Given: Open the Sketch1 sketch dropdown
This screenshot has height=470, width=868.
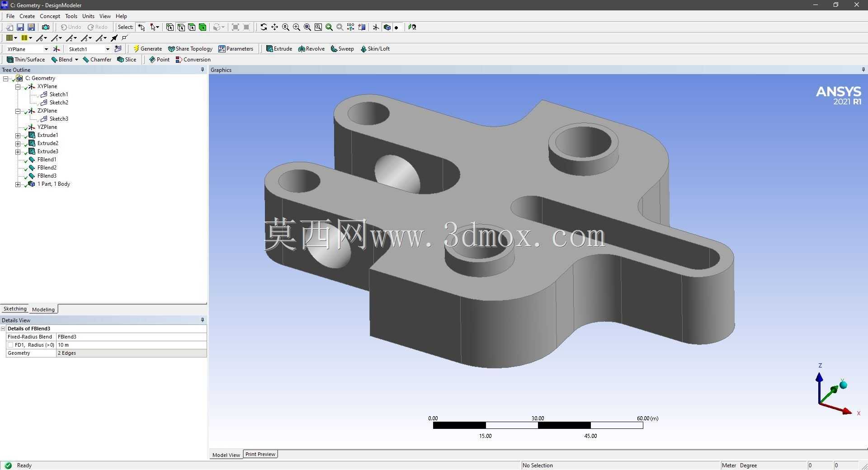Looking at the screenshot, I should tap(108, 49).
